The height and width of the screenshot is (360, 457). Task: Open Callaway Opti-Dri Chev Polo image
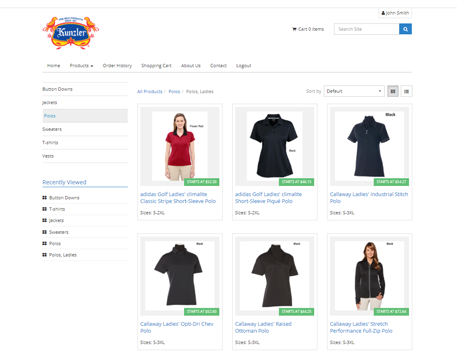180,276
